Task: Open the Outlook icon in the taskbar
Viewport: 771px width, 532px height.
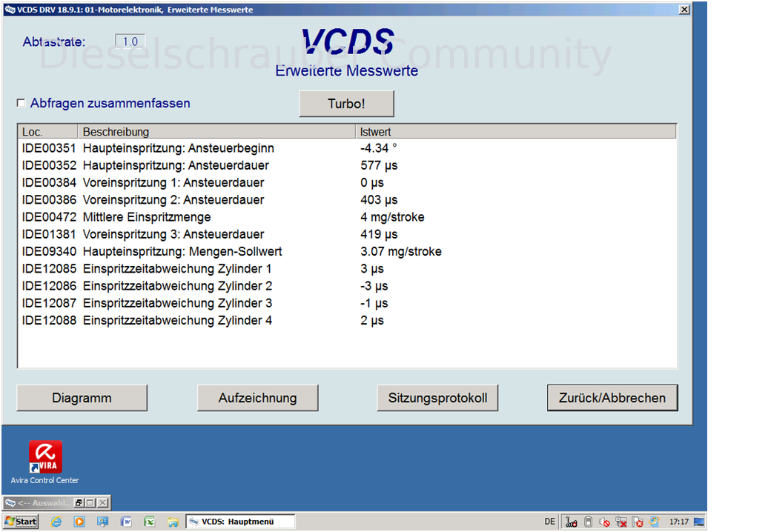Action: [103, 522]
